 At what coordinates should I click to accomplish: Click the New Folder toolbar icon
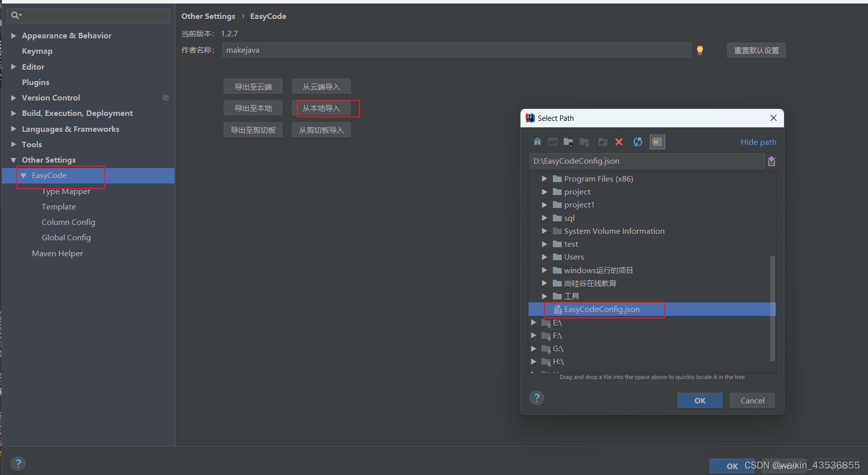(603, 142)
